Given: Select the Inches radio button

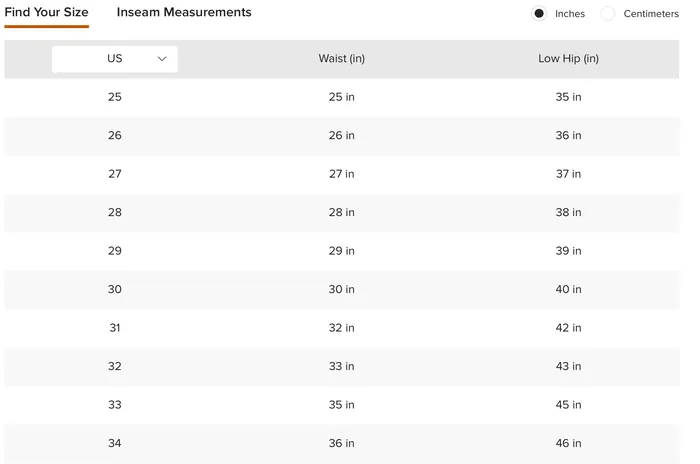Looking at the screenshot, I should coord(539,14).
